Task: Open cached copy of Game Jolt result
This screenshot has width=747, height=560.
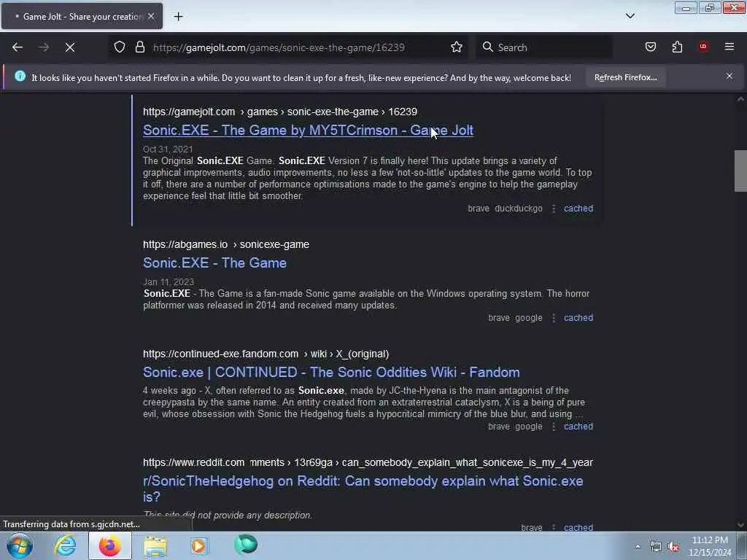Action: [x=578, y=209]
